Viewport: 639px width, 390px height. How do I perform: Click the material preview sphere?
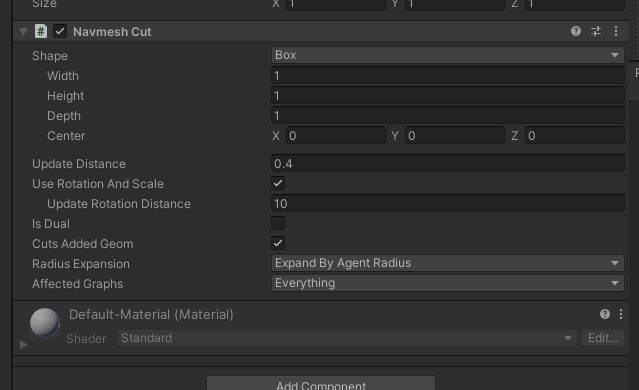click(45, 323)
